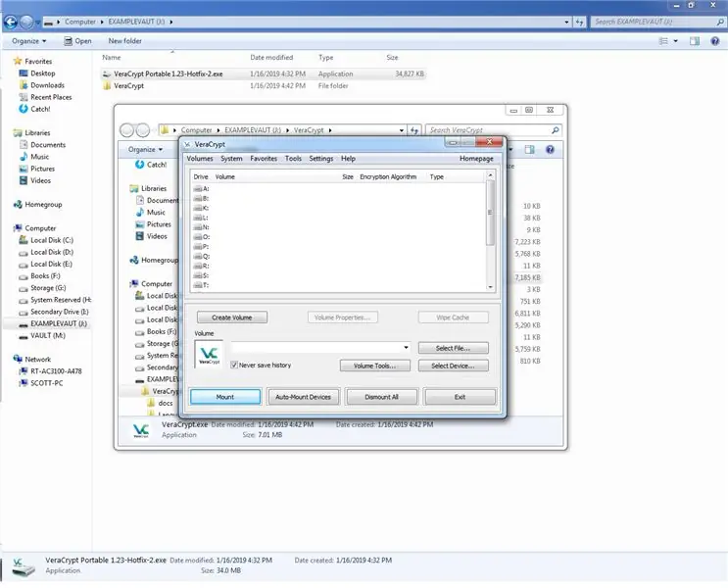Image resolution: width=728 pixels, height=588 pixels.
Task: Click Homepage link in VeraCrypt menu bar
Action: [x=476, y=159]
